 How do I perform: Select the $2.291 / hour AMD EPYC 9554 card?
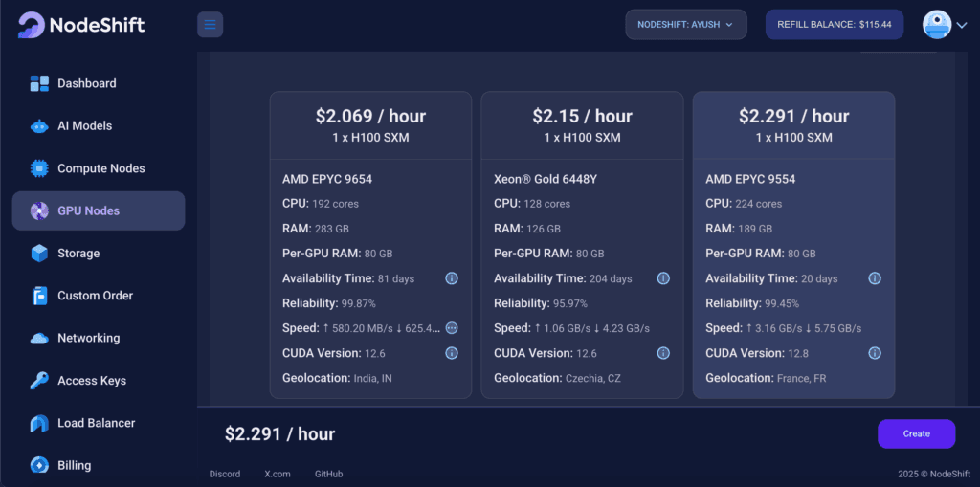pyautogui.click(x=793, y=244)
